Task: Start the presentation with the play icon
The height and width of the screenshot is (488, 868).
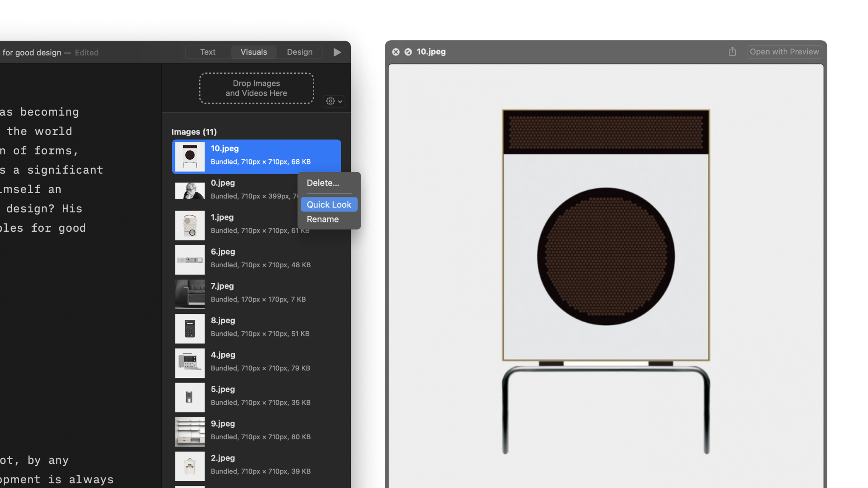Action: point(337,52)
